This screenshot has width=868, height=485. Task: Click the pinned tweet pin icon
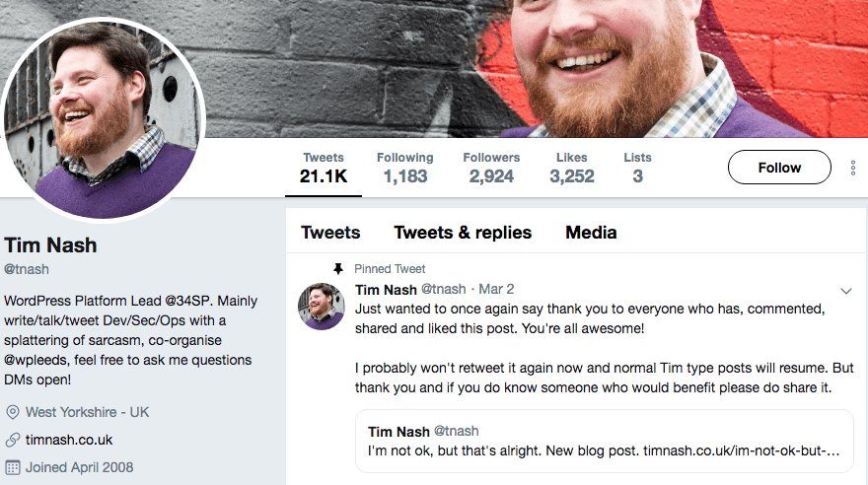click(338, 268)
